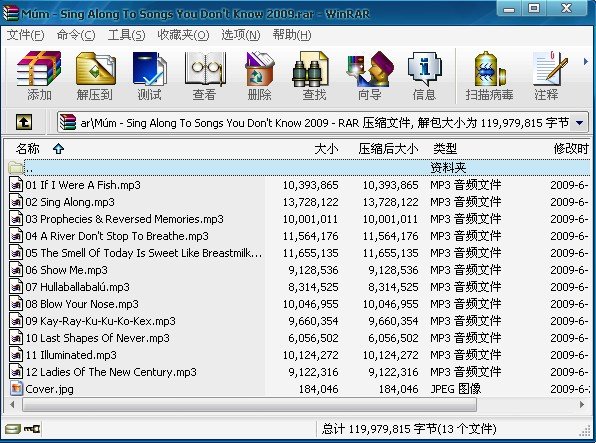Close the WinRAR window
The height and width of the screenshot is (443, 596).
(x=566, y=9)
